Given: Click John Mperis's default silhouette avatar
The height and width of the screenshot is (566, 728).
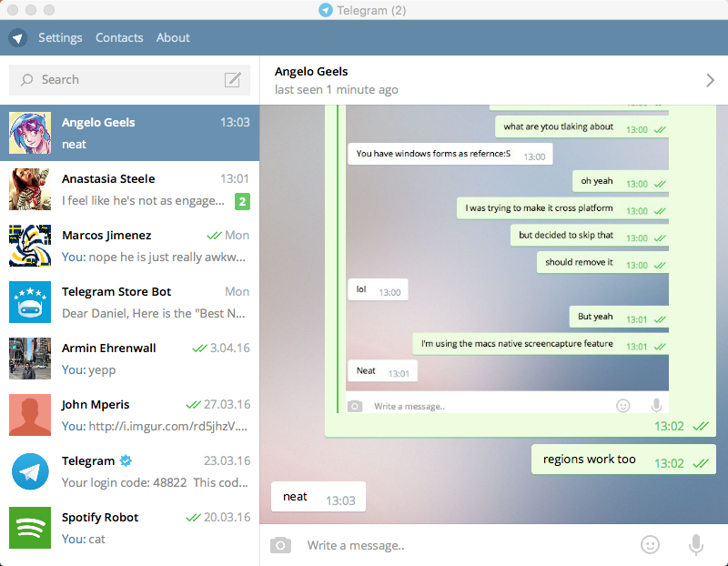Looking at the screenshot, I should (30, 415).
